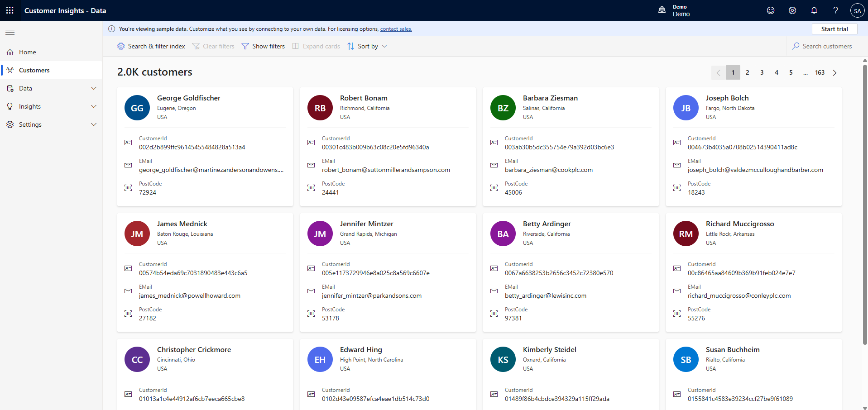Screen dimensions: 868x410
Task: Click the Sort by arrows icon
Action: (351, 46)
